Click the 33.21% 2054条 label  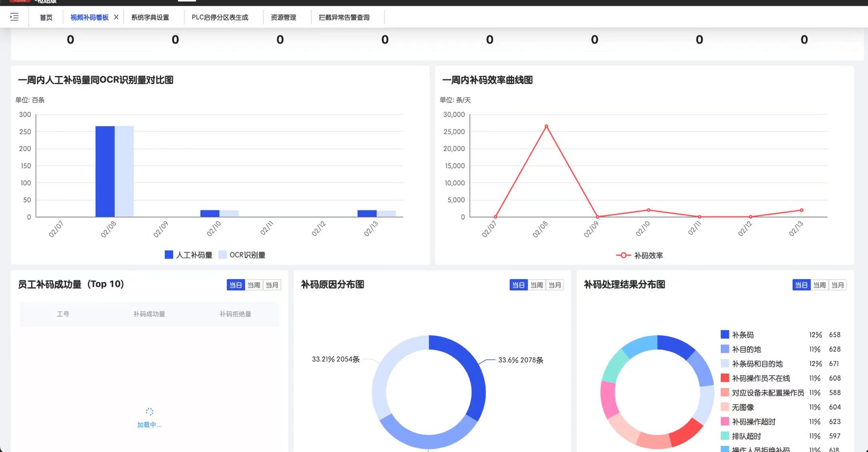click(336, 359)
